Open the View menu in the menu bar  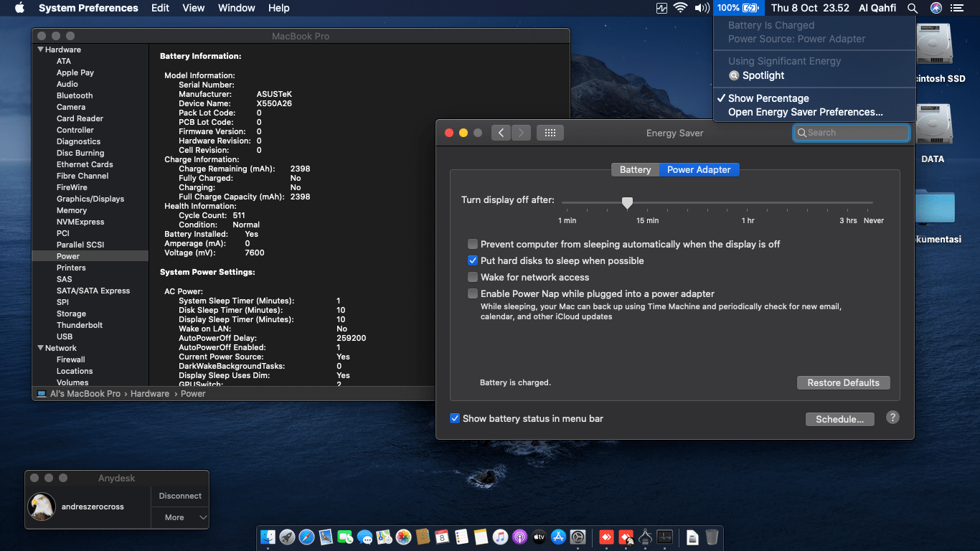click(194, 8)
